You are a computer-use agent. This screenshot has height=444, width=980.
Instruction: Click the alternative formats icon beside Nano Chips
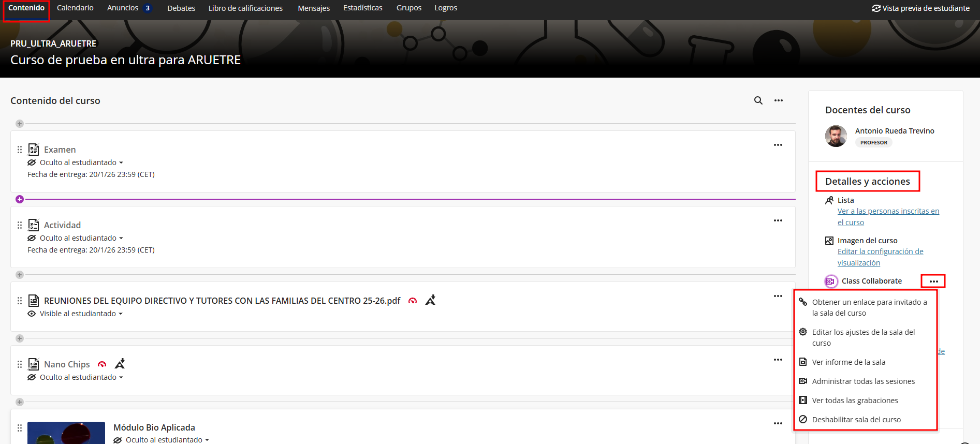(x=120, y=364)
